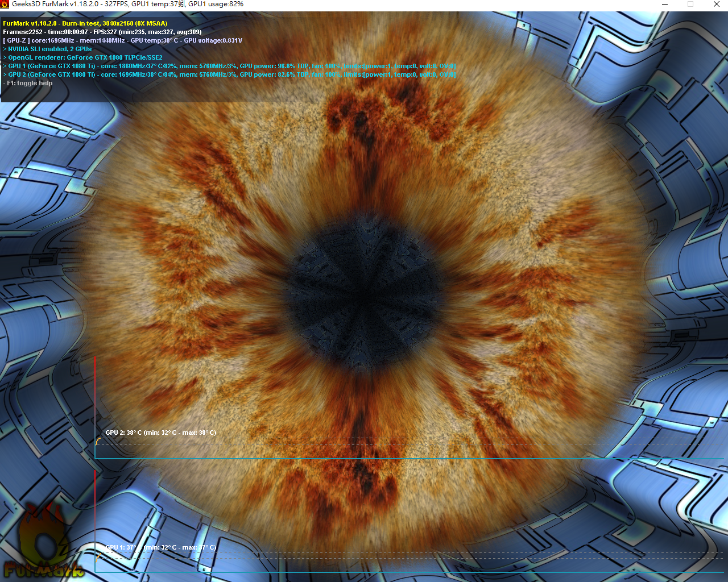Image resolution: width=728 pixels, height=582 pixels.
Task: Click the 'GPU 2 (GeForce GTX 1080 Ti)' stats line
Action: (230, 74)
